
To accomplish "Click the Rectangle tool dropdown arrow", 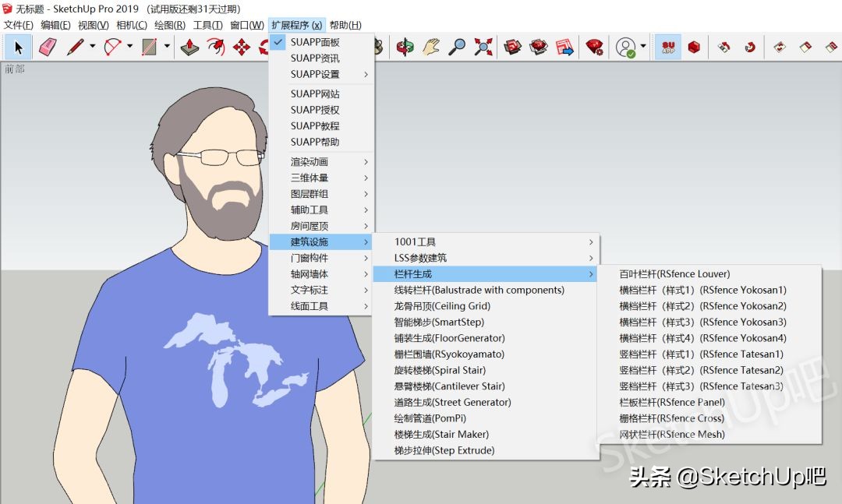I will [x=166, y=47].
